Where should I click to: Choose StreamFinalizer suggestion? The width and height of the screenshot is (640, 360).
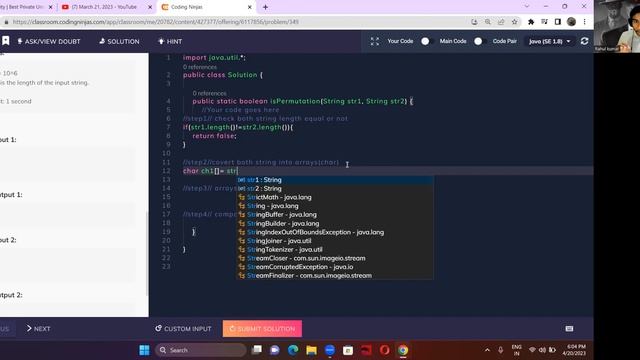pyautogui.click(x=335, y=276)
